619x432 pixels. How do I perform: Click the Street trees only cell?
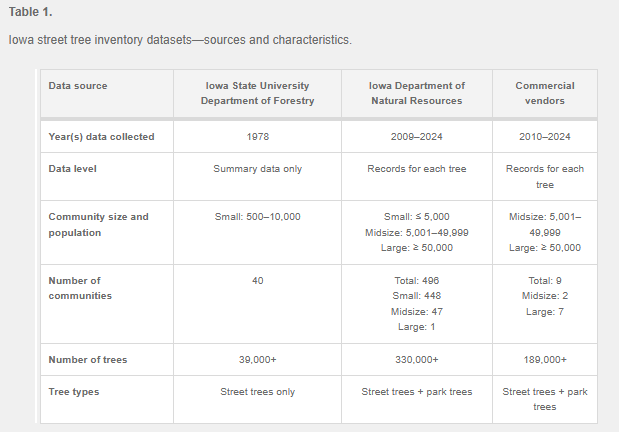point(257,392)
